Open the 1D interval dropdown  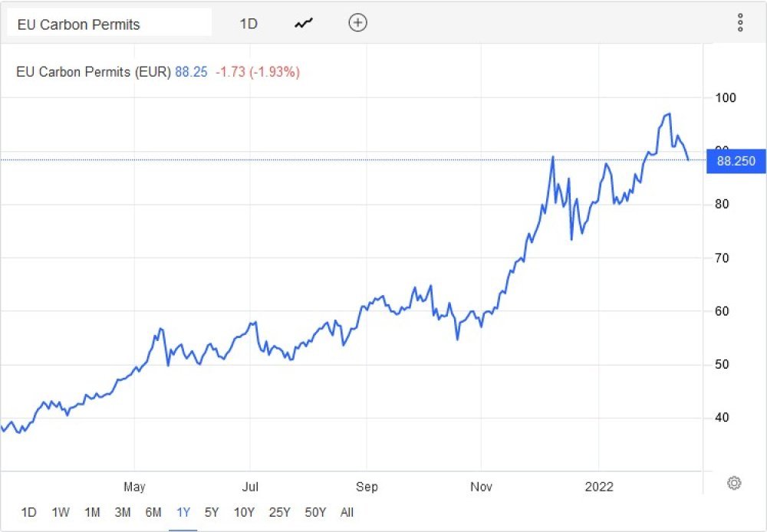click(x=249, y=24)
